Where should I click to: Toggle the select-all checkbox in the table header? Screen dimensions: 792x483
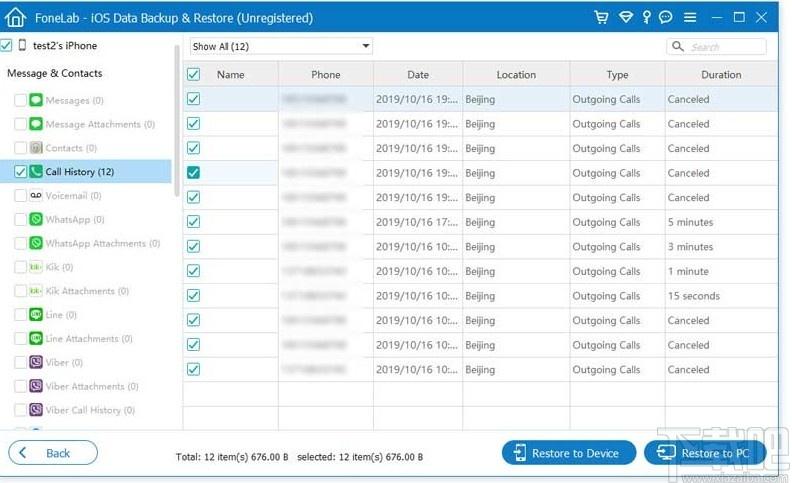(x=193, y=74)
